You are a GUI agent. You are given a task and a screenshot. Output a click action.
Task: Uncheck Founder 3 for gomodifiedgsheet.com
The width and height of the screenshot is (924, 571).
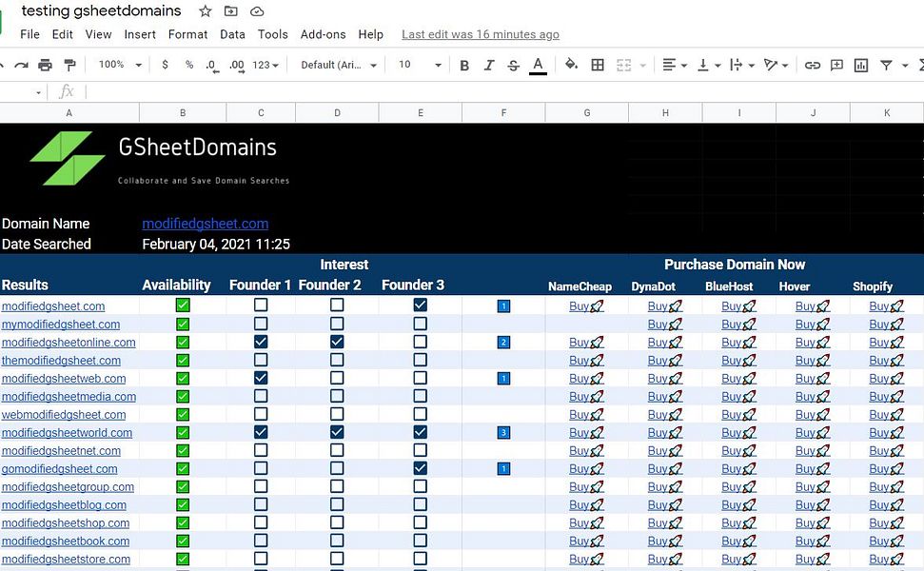421,468
